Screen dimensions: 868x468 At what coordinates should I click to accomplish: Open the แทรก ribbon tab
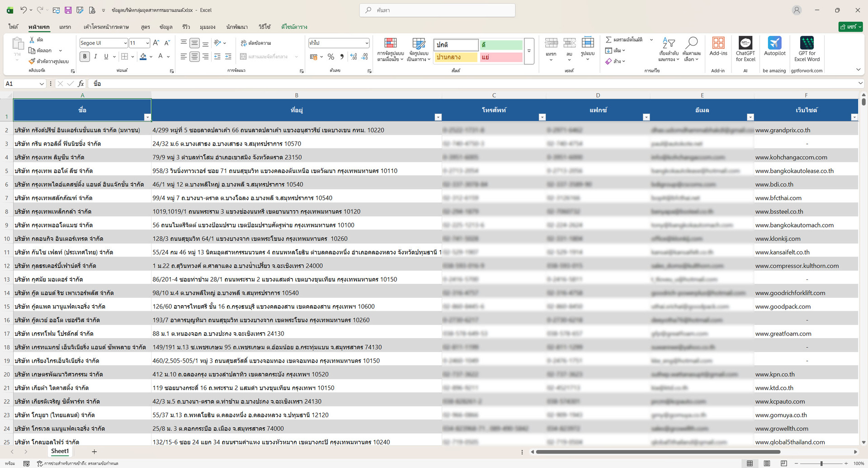(x=65, y=27)
